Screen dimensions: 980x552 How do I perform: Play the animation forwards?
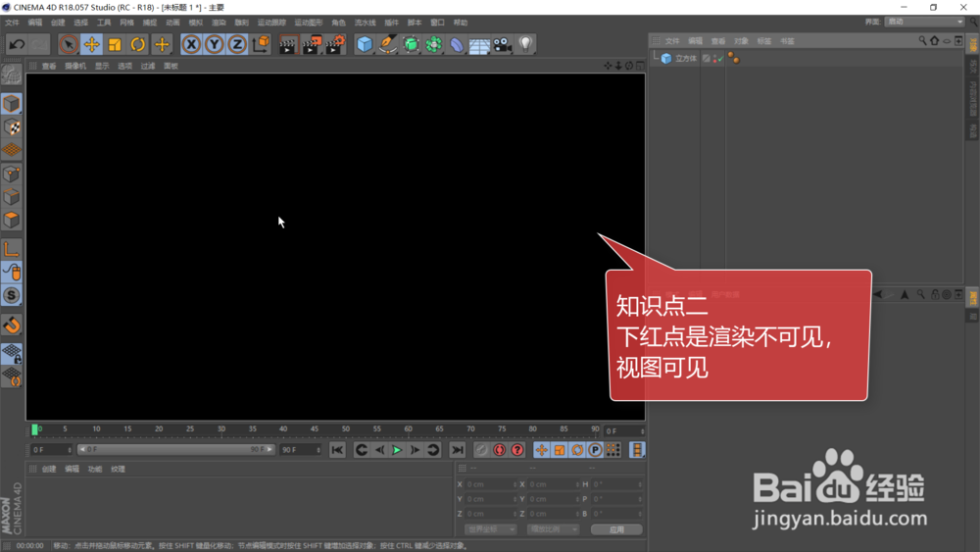pyautogui.click(x=397, y=450)
